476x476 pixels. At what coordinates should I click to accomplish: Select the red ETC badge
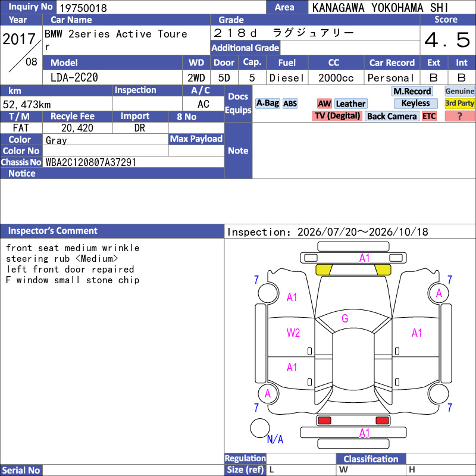pos(428,116)
